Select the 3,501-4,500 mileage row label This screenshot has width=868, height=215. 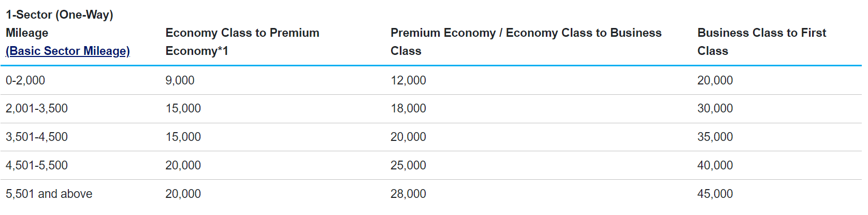click(37, 137)
